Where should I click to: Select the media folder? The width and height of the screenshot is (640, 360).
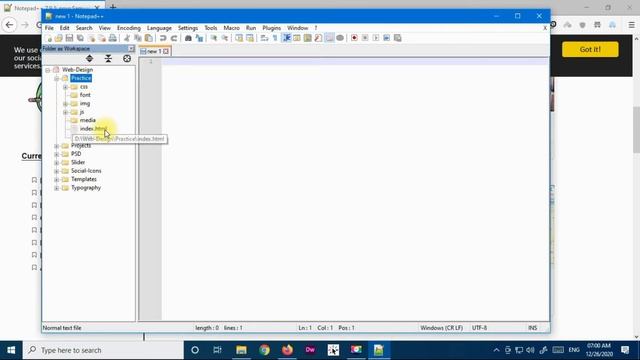tap(87, 120)
